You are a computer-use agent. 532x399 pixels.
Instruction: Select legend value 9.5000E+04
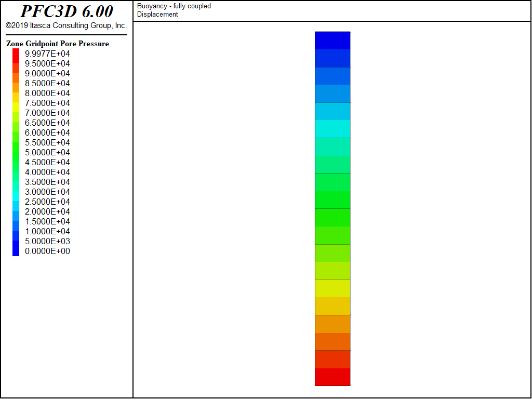[x=47, y=63]
